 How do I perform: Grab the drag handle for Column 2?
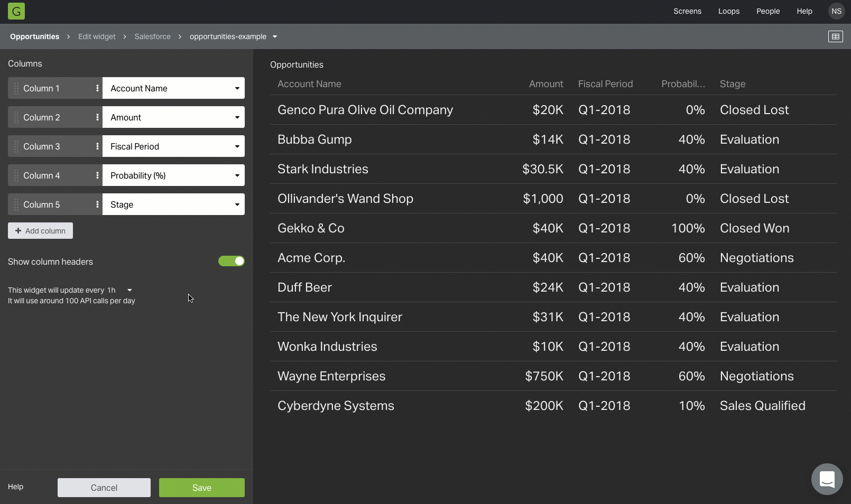tap(16, 117)
